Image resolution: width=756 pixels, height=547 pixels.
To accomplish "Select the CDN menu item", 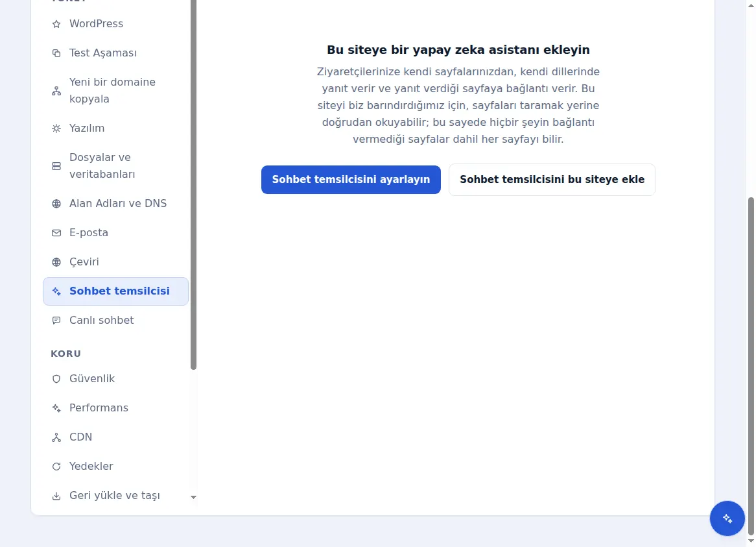I will pos(115,437).
